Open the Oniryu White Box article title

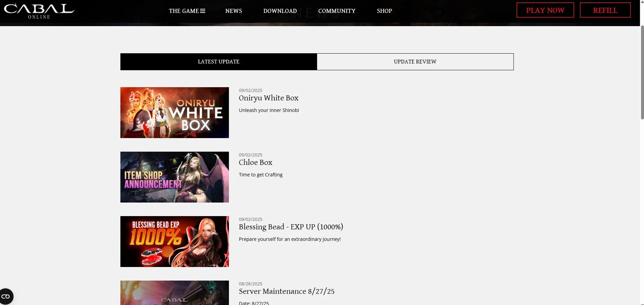pyautogui.click(x=269, y=98)
